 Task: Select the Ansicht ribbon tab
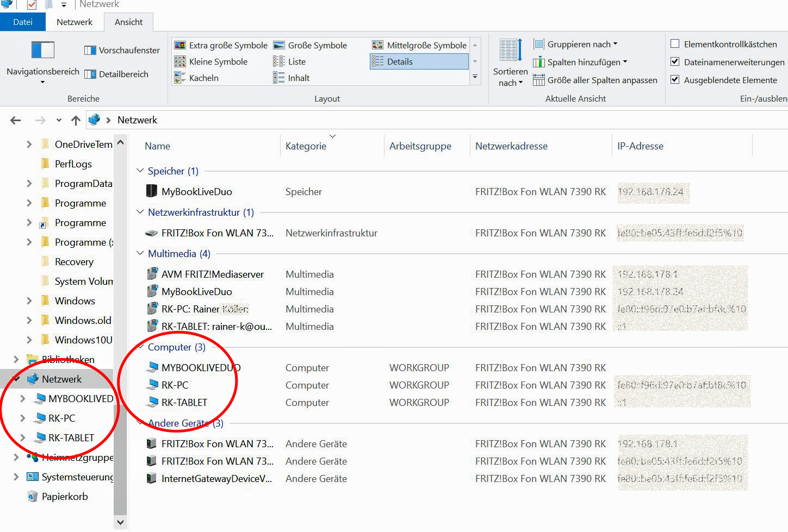click(x=128, y=22)
